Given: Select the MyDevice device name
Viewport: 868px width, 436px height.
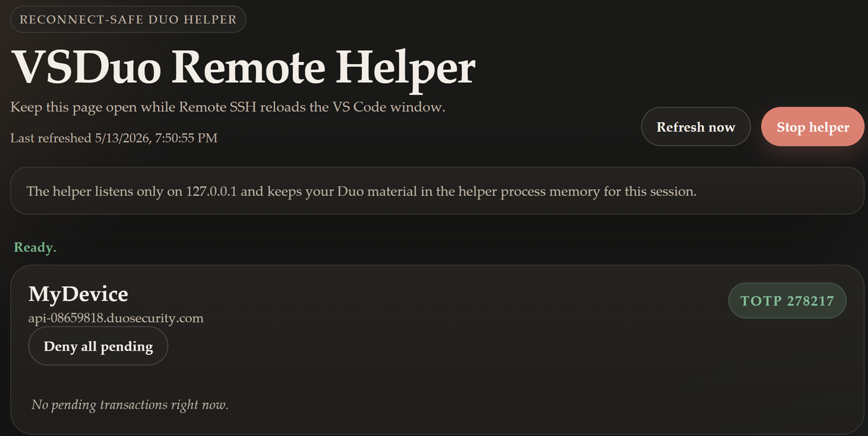Looking at the screenshot, I should [x=78, y=294].
